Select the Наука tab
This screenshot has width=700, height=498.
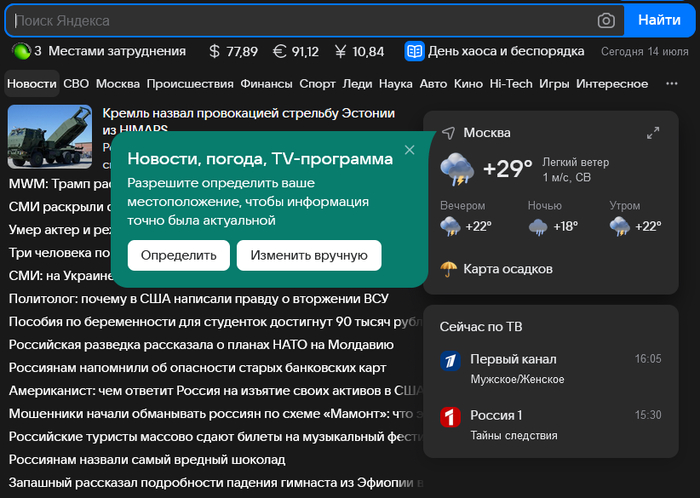(x=396, y=84)
